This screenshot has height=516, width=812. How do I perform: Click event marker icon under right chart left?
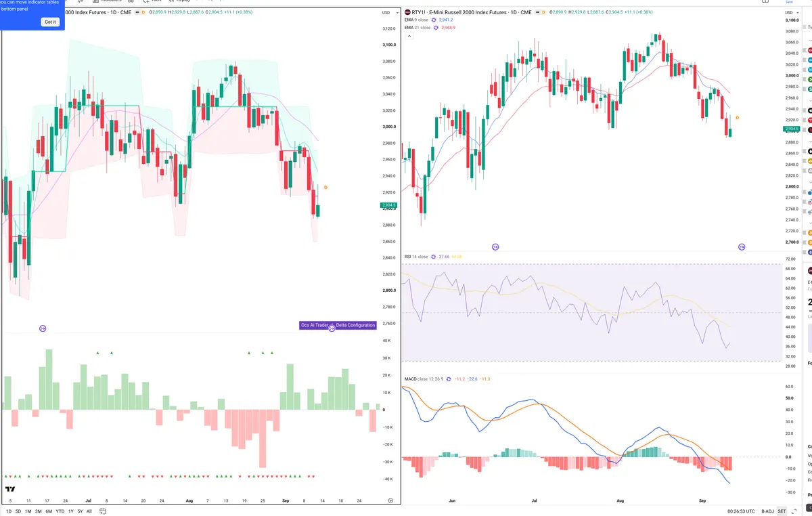pyautogui.click(x=495, y=247)
